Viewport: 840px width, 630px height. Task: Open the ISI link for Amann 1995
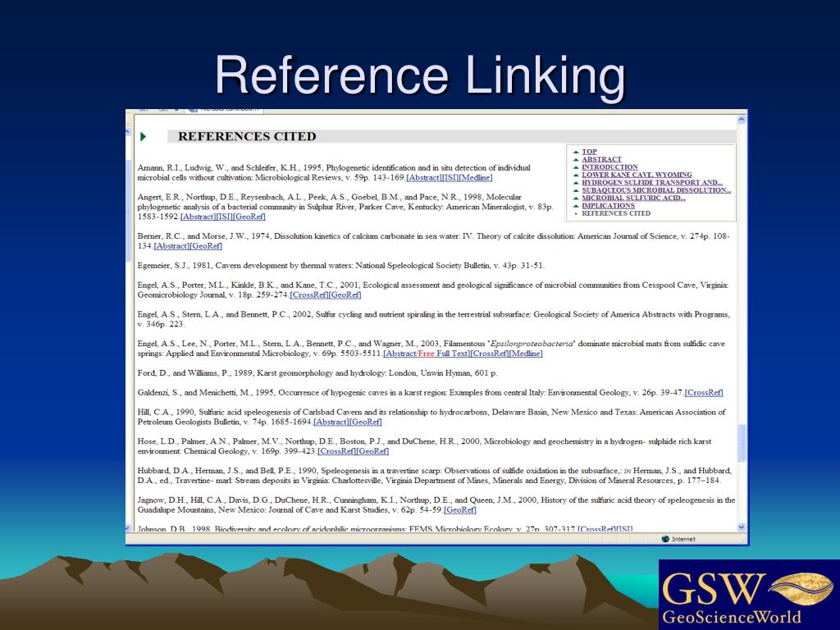coord(450,178)
